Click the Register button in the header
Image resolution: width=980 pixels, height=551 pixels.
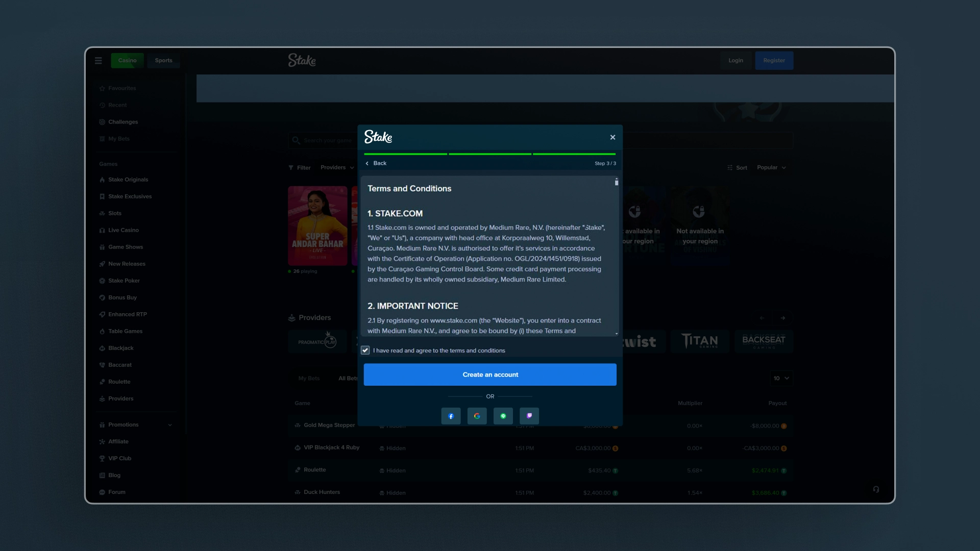pos(774,60)
